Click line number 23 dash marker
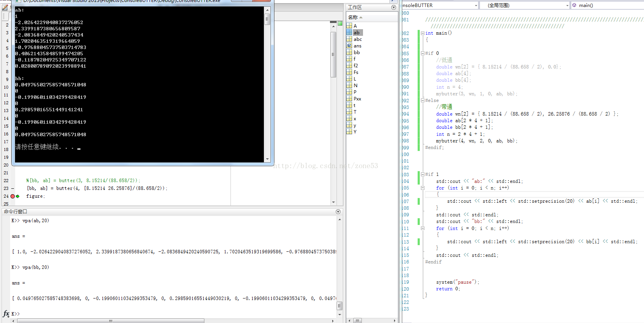The image size is (644, 323). tap(12, 188)
